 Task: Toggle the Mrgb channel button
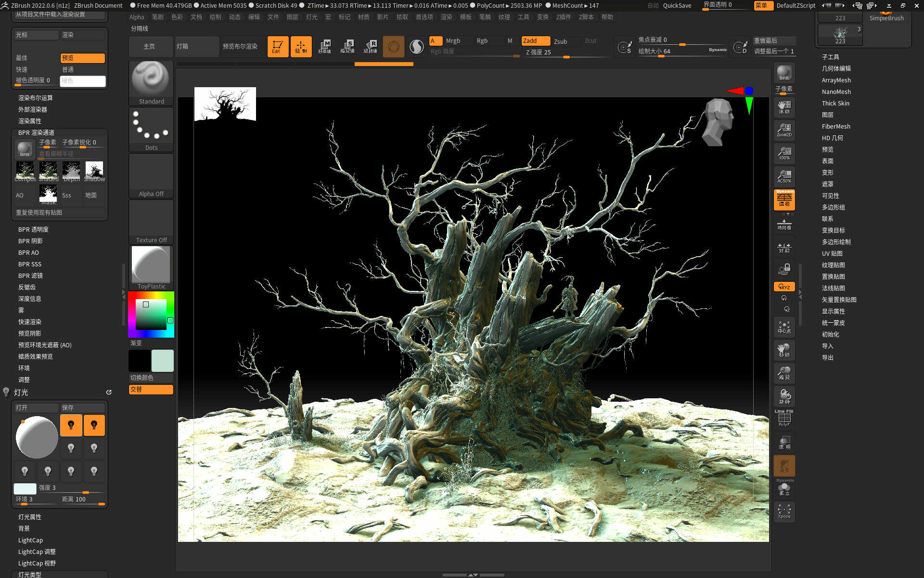tap(453, 41)
